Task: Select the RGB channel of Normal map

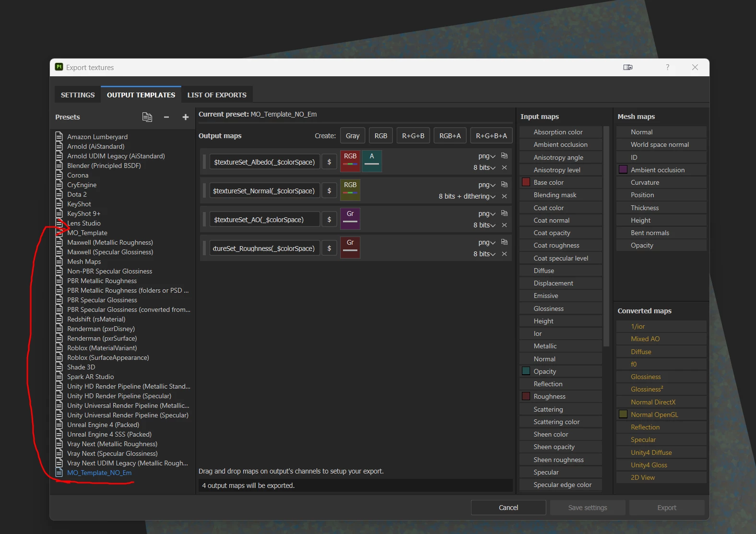Action: click(x=350, y=190)
